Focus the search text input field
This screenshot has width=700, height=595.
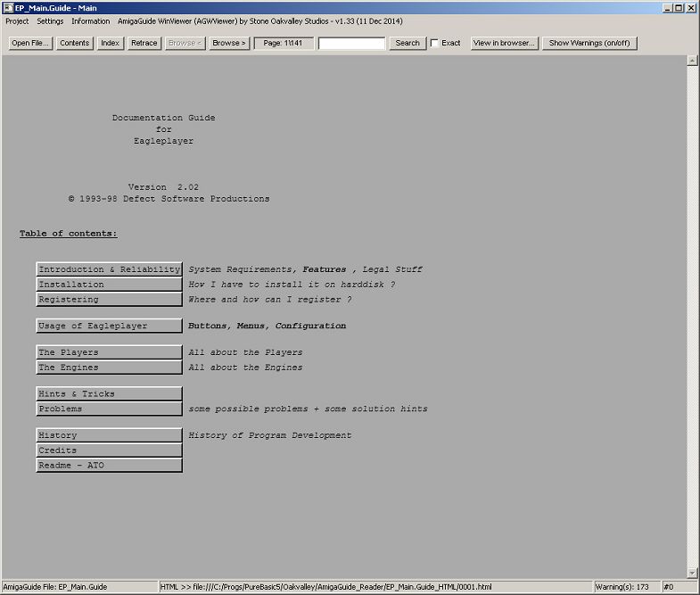(x=352, y=43)
